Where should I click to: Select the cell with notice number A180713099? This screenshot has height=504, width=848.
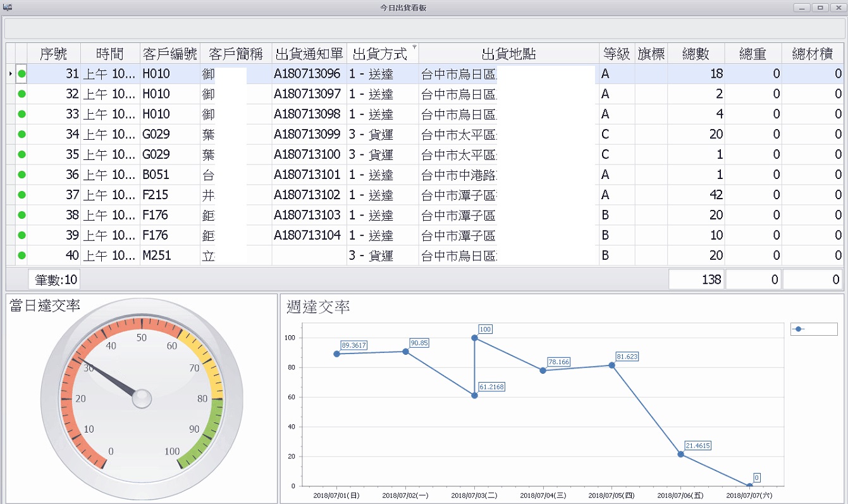pyautogui.click(x=307, y=135)
